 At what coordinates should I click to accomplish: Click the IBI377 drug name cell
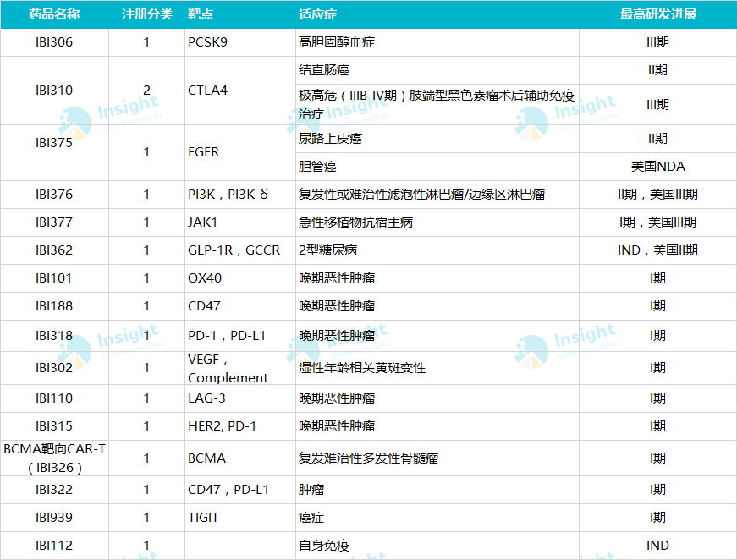click(x=54, y=222)
